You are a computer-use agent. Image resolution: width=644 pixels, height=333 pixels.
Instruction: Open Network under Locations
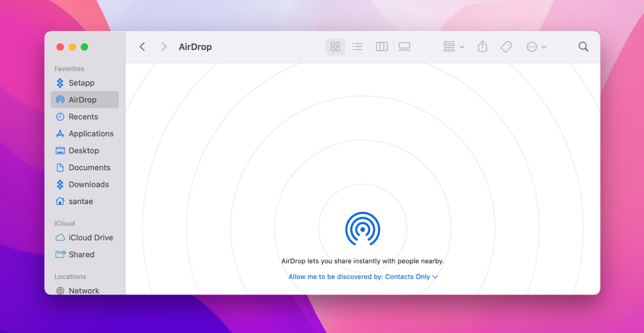pyautogui.click(x=84, y=290)
